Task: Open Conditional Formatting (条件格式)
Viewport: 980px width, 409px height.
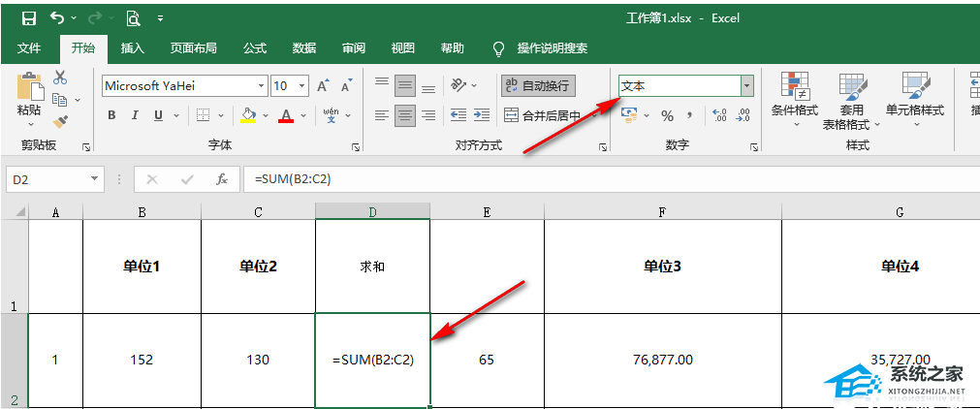Action: [794, 99]
